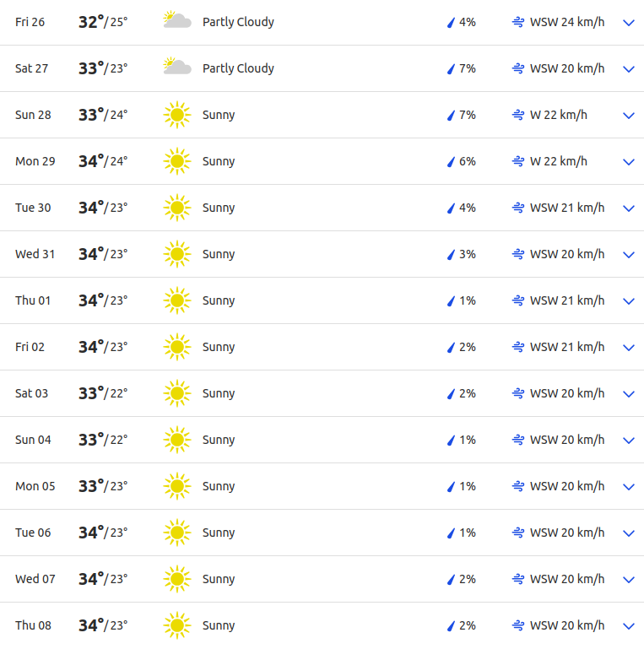644x649 pixels.
Task: Open details chevron for Tue 30
Action: coord(628,208)
